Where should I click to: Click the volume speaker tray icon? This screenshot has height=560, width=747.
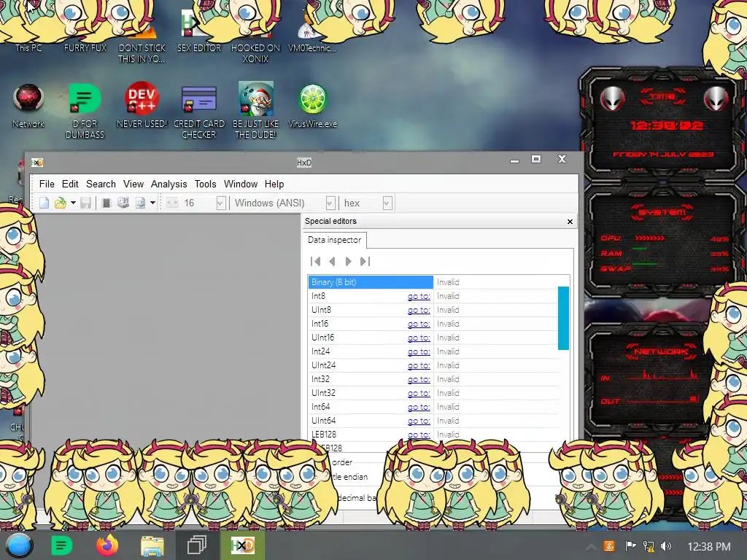click(x=666, y=546)
